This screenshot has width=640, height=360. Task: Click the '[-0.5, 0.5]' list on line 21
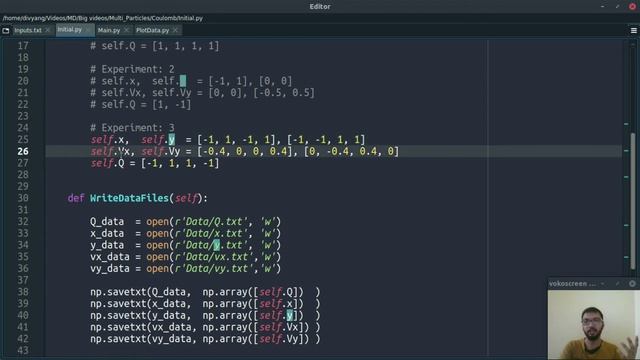284,93
